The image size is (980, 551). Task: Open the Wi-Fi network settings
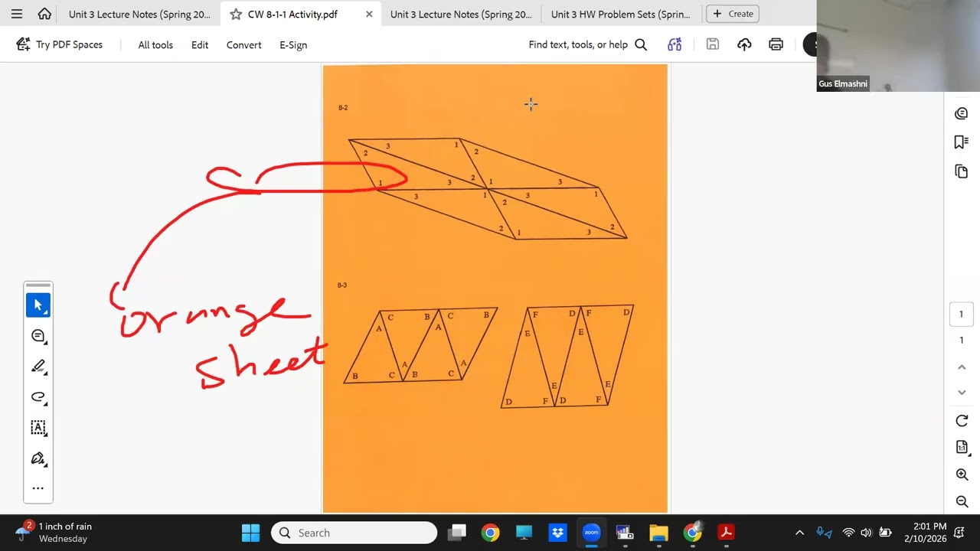coord(848,533)
